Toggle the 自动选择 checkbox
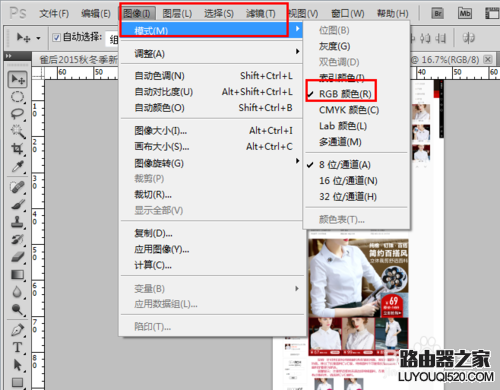The width and height of the screenshot is (500, 390). pyautogui.click(x=56, y=38)
